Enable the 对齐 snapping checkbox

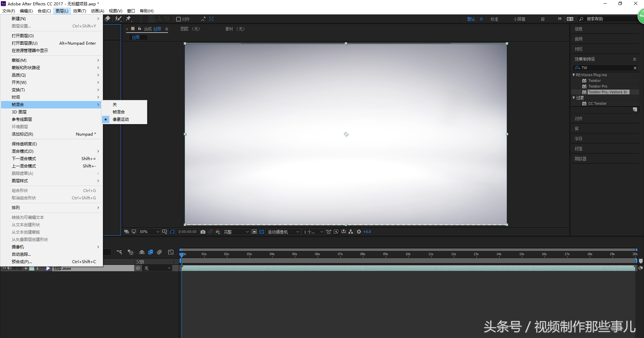(178, 19)
